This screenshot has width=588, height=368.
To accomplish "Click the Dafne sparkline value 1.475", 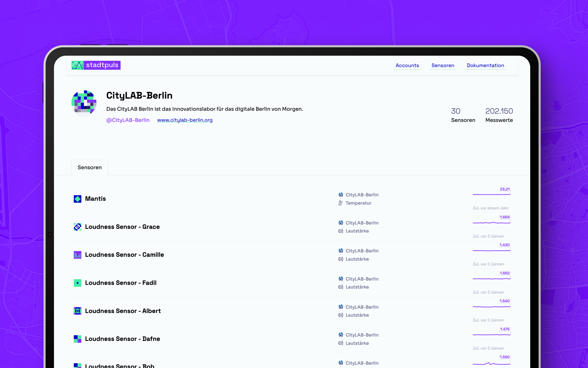I will (504, 329).
